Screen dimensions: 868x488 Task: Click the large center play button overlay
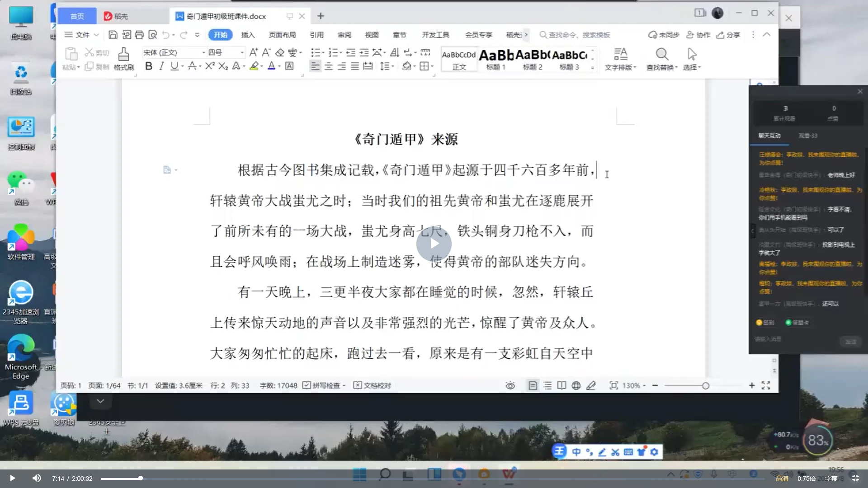coord(434,244)
